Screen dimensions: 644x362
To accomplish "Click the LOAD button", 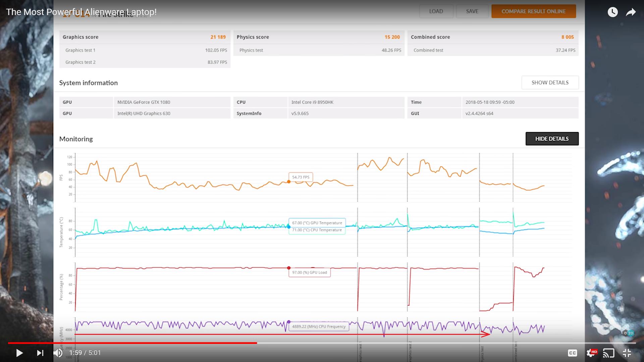I will 436,11.
